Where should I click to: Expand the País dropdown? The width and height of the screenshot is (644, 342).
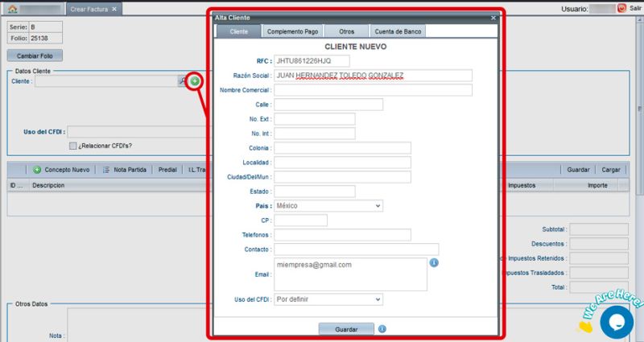(378, 206)
